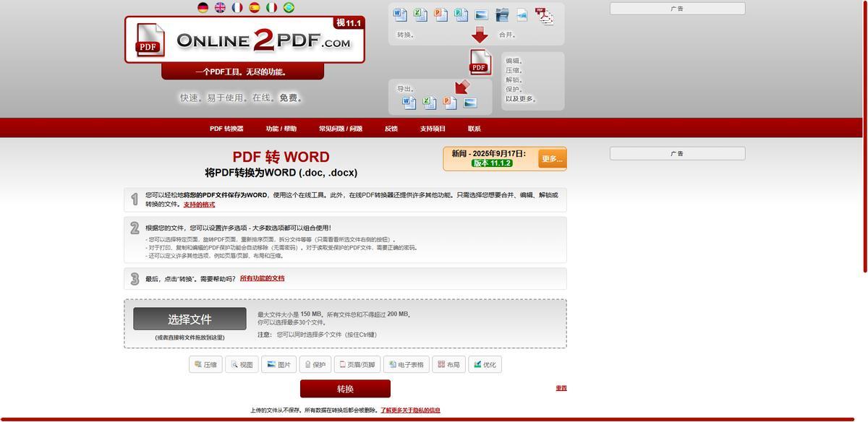The width and height of the screenshot is (868, 422).
Task: Click the red 转换 convert button
Action: tap(345, 389)
